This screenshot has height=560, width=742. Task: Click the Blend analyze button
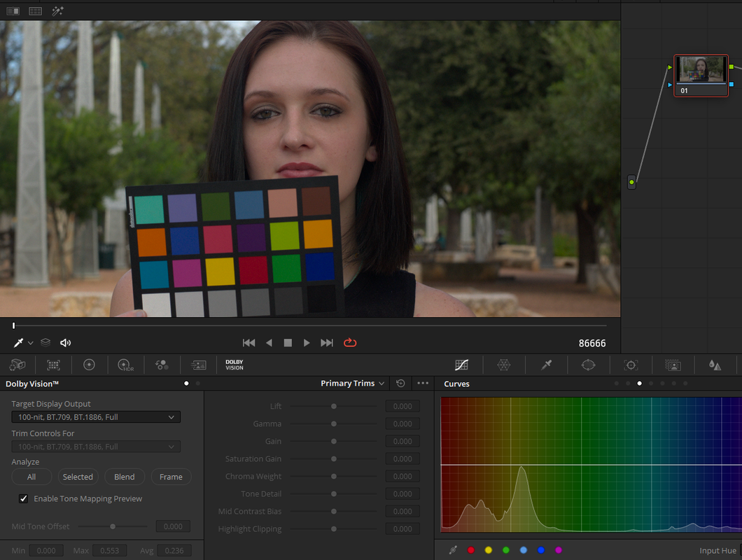(125, 477)
